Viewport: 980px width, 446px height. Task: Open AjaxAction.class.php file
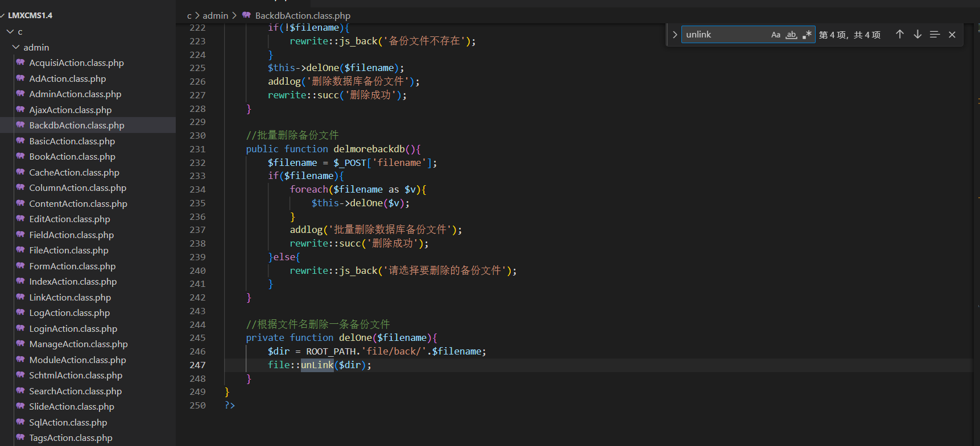(x=70, y=110)
